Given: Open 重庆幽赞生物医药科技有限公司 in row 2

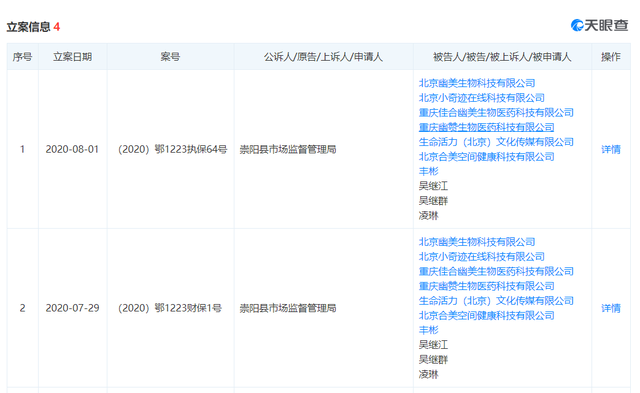Looking at the screenshot, I should (487, 286).
